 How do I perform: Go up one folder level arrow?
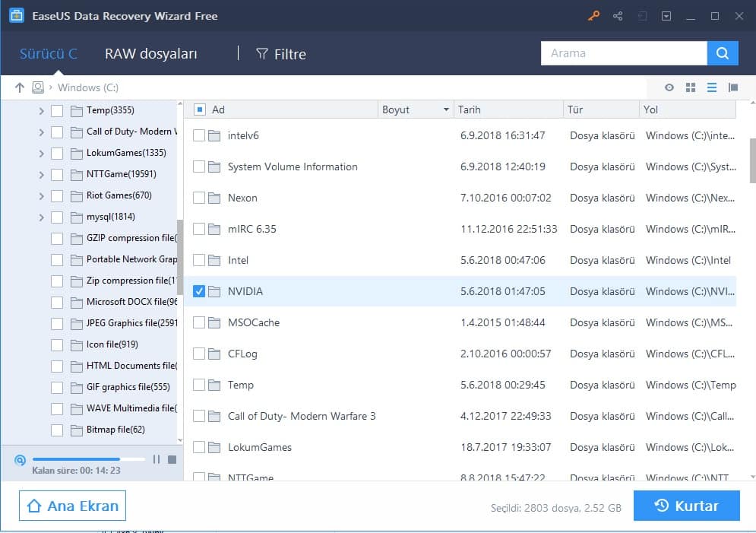point(20,87)
